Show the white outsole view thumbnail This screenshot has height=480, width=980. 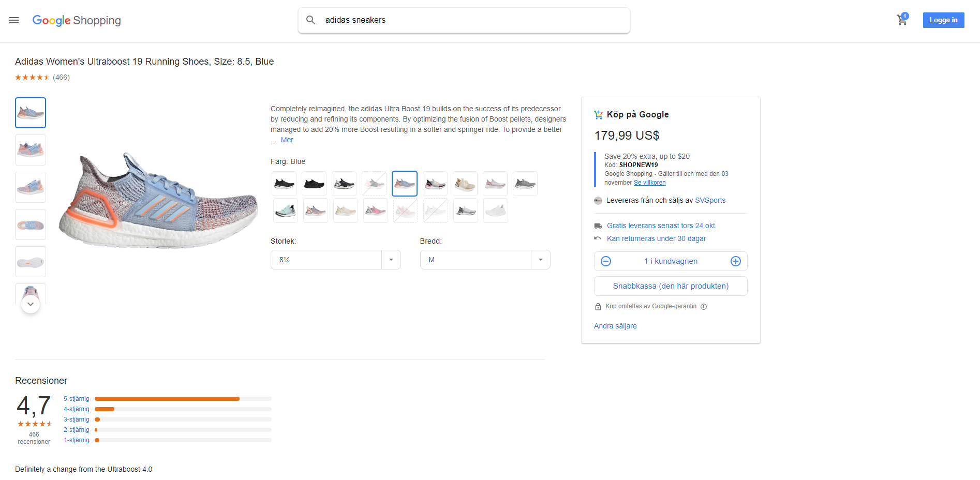click(x=31, y=262)
